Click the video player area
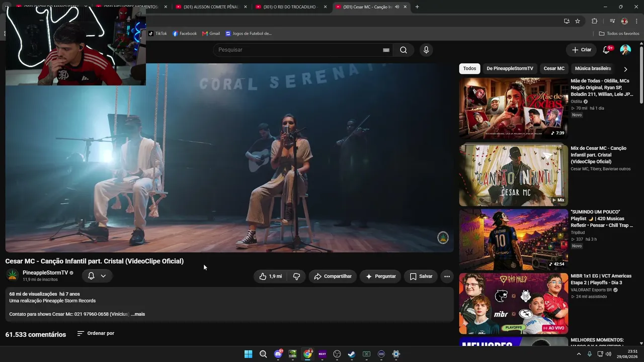Viewport: 644px width, 362px height. click(x=229, y=157)
